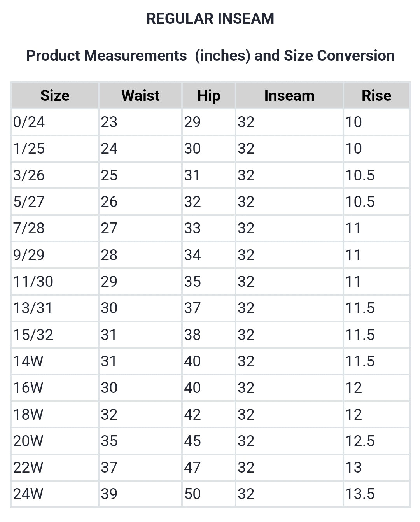Select the 0/24 size cell
Screen dimensions: 420x522
tap(29, 122)
